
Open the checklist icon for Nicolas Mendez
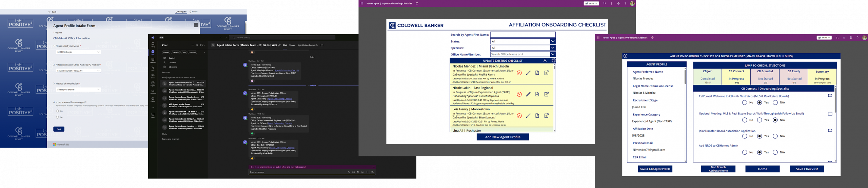click(x=537, y=73)
